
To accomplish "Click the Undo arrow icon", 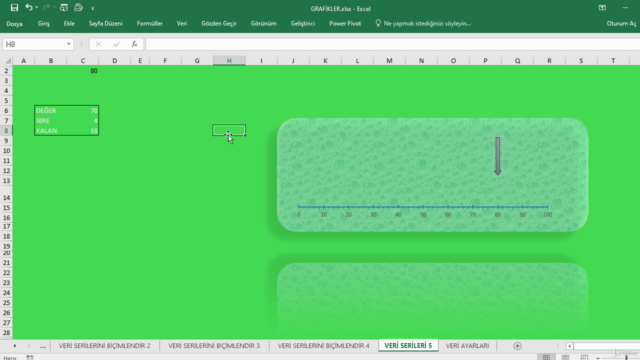I will (29, 7).
